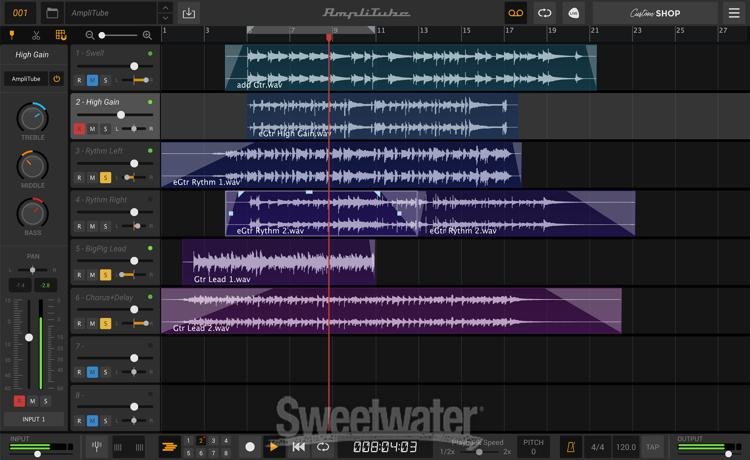Select the Gtr Lead 1.wav clip
750x460 pixels.
click(278, 262)
